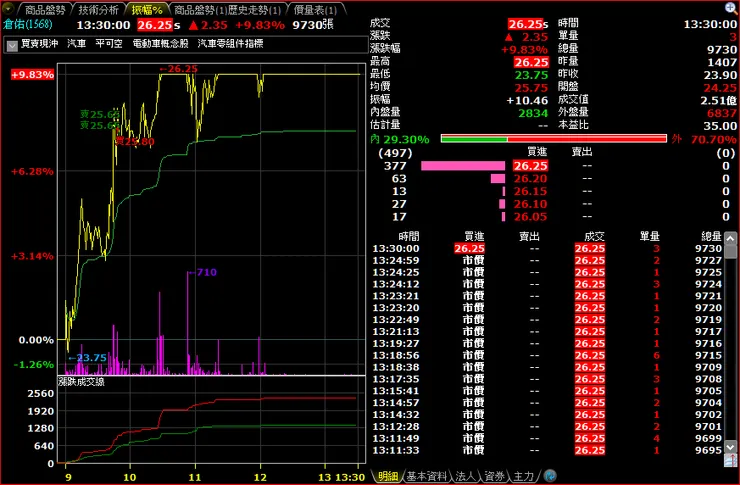Open the 汽車零組件指標 tag
The image size is (740, 485).
pos(230,43)
